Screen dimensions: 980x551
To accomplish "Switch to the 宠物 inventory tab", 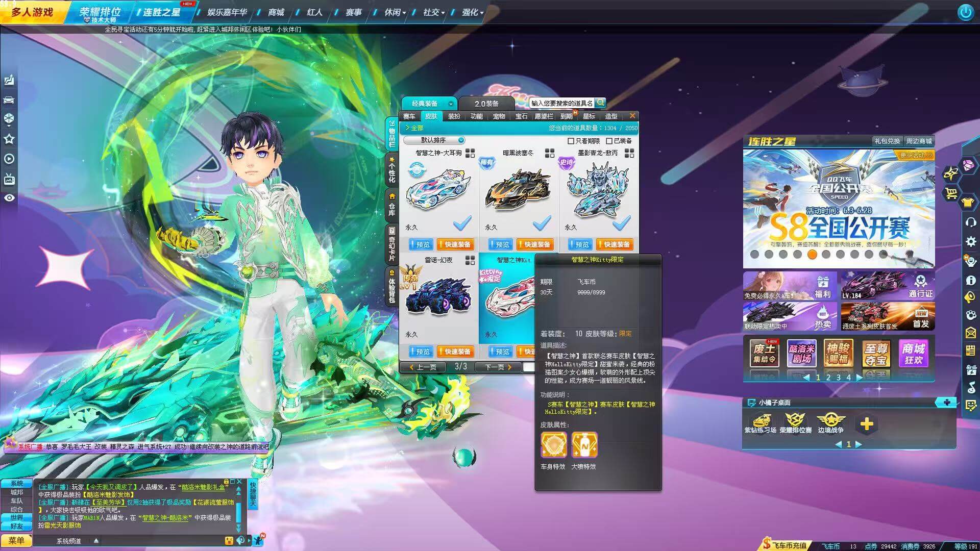I will click(x=499, y=116).
